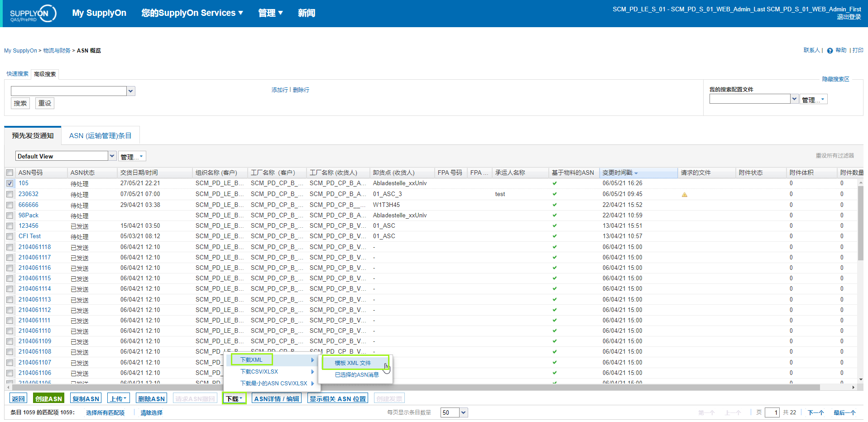The image size is (868, 422).
Task: Click 显示相关 ASN 位置 button
Action: [338, 398]
